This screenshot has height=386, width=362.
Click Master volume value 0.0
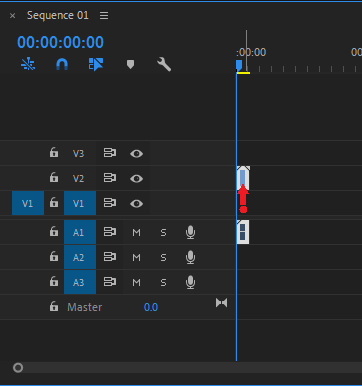(x=151, y=307)
